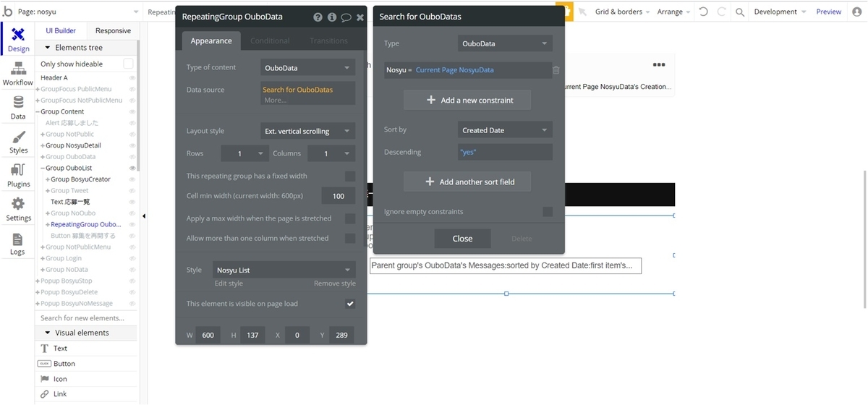Screen dimensions: 868x405
Task: Delete the Nosyu constraint with trash icon
Action: coord(556,70)
